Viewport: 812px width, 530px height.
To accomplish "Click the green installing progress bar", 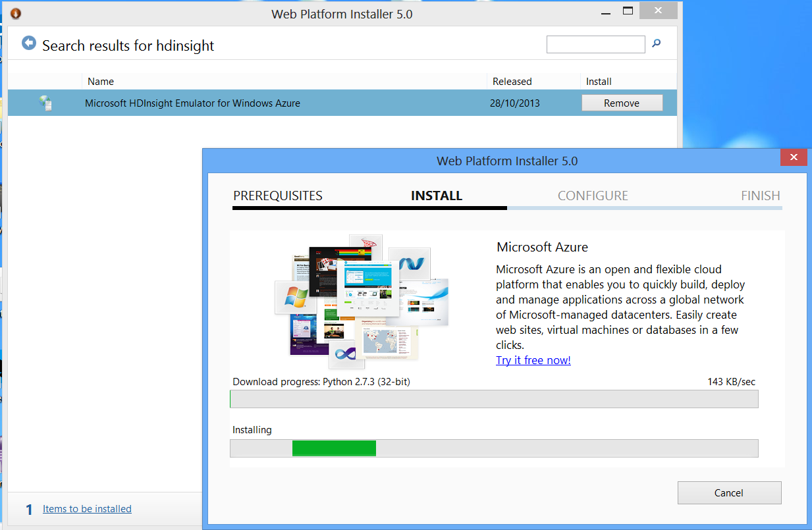I will 334,448.
